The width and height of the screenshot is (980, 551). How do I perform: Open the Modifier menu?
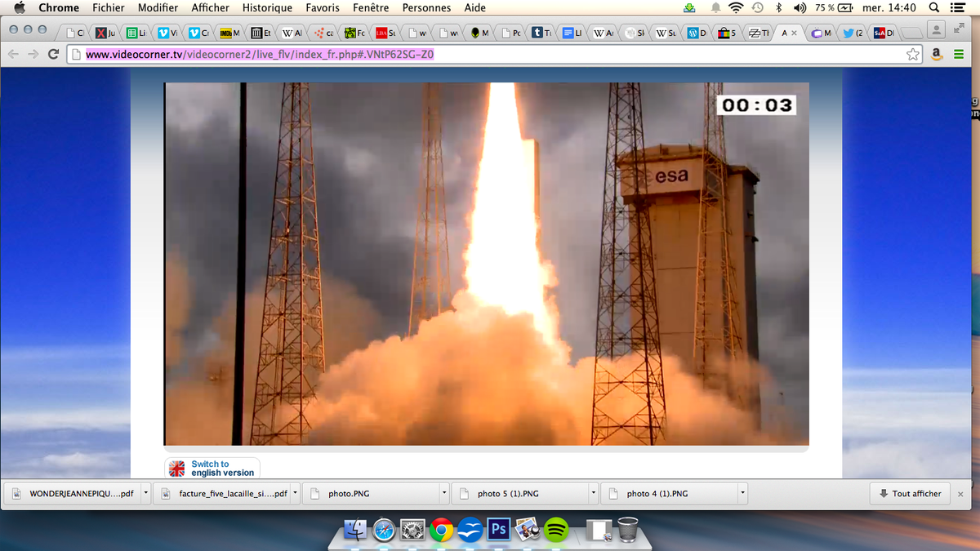pyautogui.click(x=158, y=7)
